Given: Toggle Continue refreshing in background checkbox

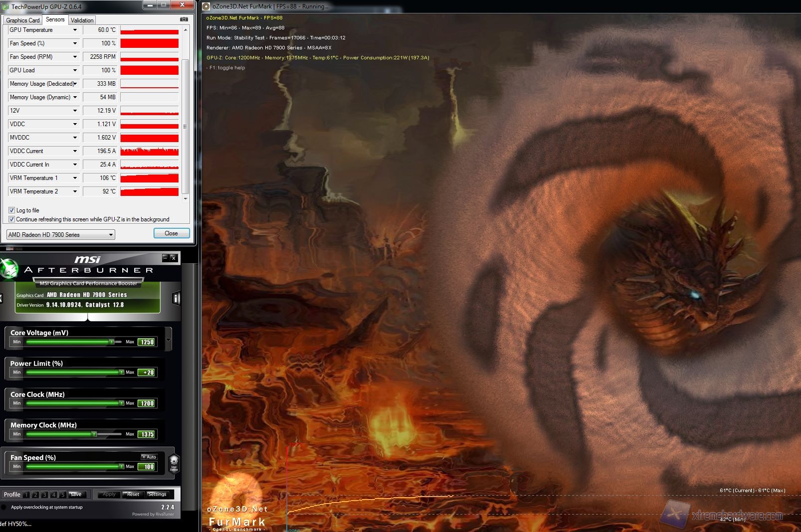Looking at the screenshot, I should tap(12, 219).
